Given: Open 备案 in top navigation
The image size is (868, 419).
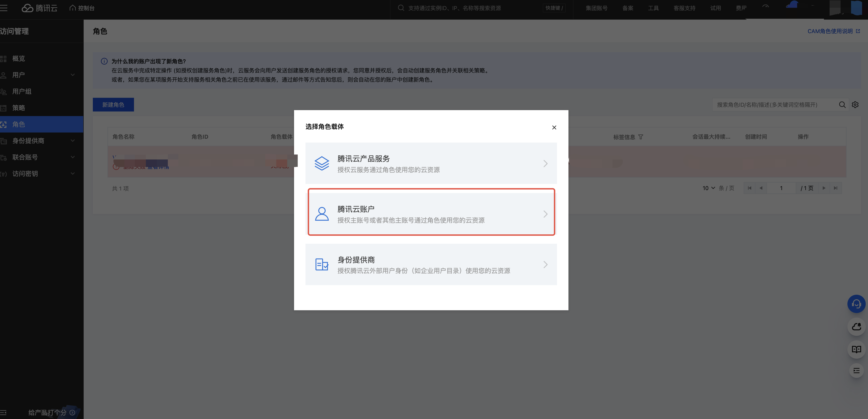Looking at the screenshot, I should click(627, 8).
